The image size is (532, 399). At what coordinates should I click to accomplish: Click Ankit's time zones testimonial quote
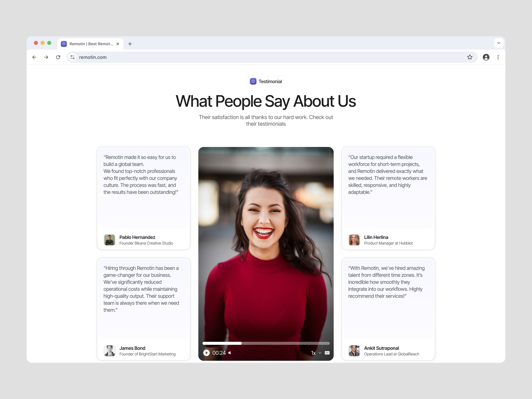tap(386, 282)
